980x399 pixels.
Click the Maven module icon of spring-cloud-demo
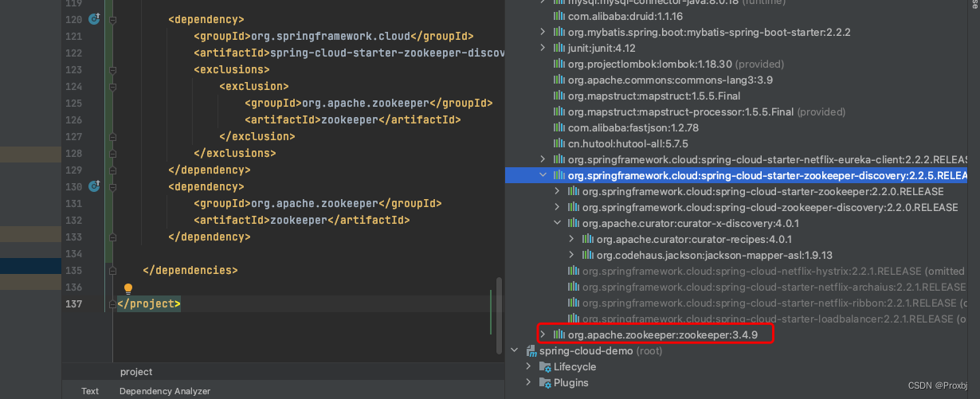click(x=531, y=350)
